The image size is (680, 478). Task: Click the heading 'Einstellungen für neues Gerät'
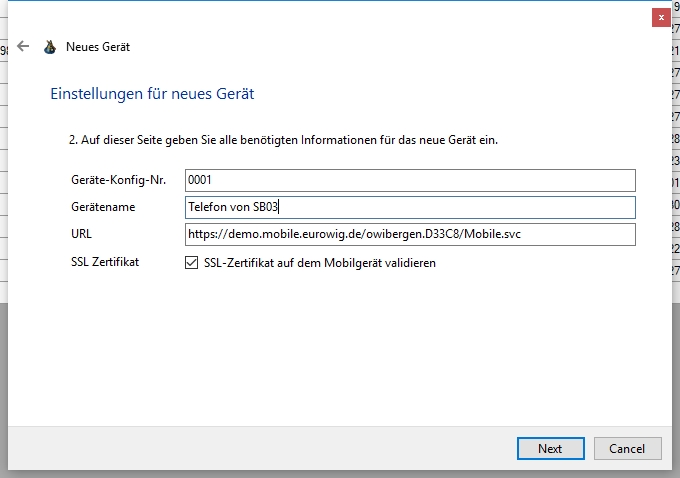(x=152, y=94)
